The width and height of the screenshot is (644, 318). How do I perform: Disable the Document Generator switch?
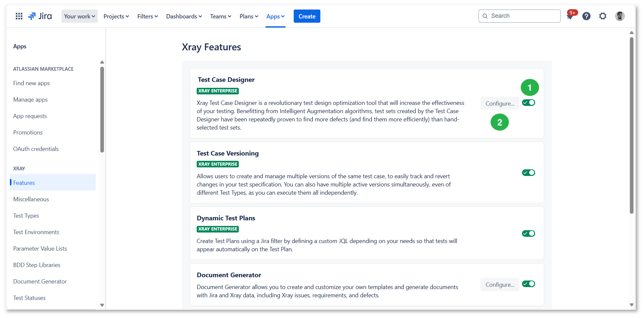(x=528, y=284)
